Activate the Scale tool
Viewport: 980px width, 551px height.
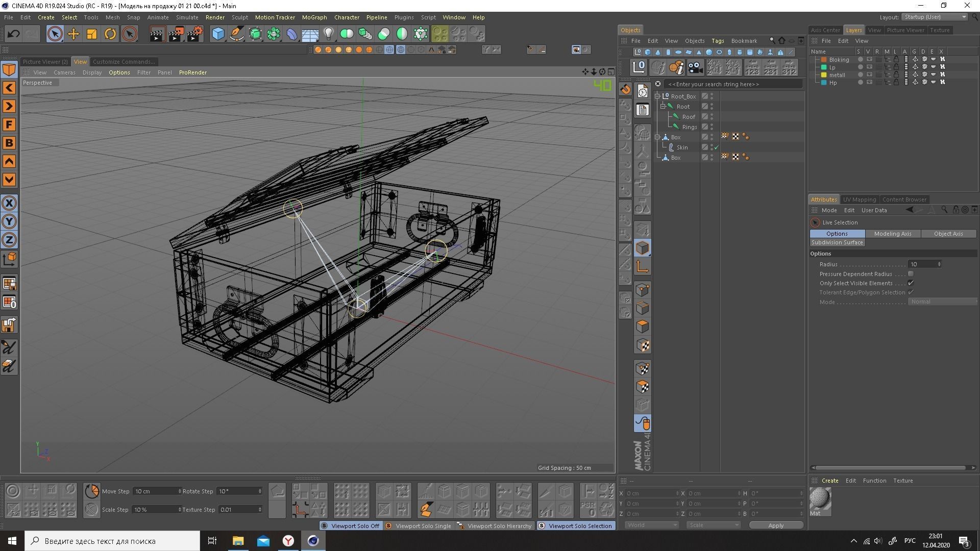tap(92, 34)
